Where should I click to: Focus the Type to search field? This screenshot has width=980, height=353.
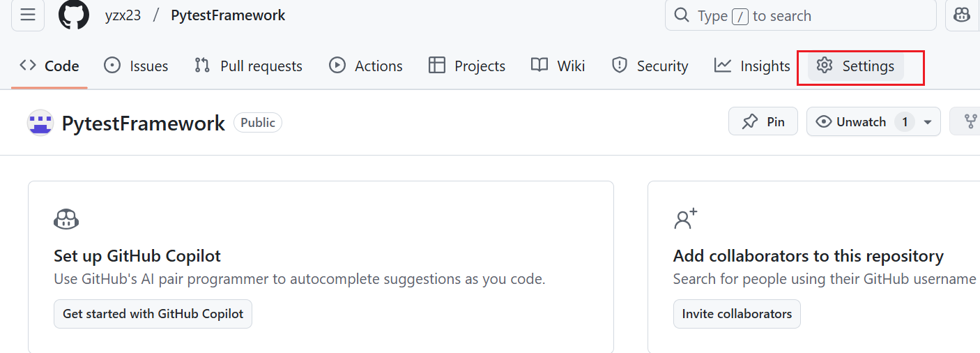click(x=801, y=15)
